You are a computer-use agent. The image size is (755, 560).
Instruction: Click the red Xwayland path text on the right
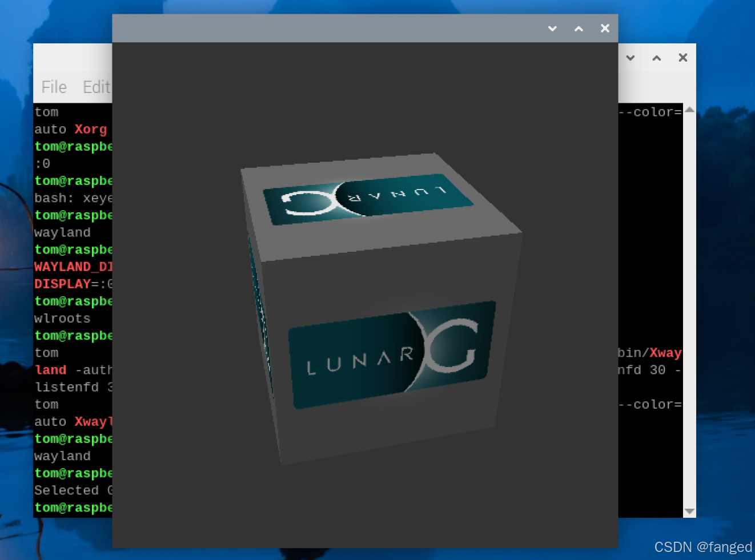pyautogui.click(x=665, y=352)
